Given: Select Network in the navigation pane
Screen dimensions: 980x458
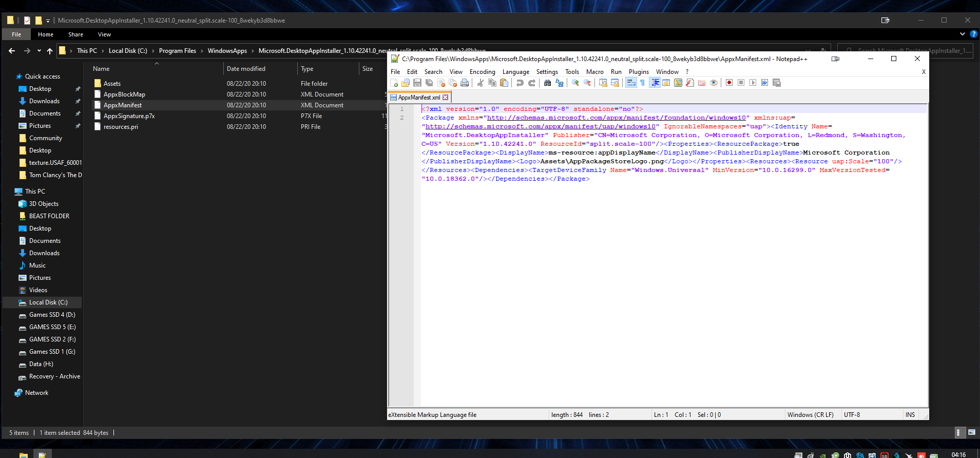Looking at the screenshot, I should click(36, 393).
